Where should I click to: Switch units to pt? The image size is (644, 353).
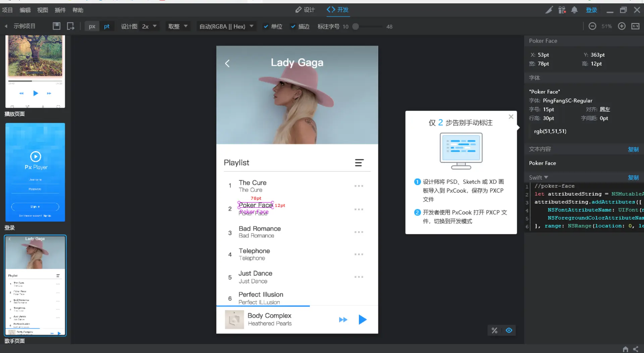107,26
